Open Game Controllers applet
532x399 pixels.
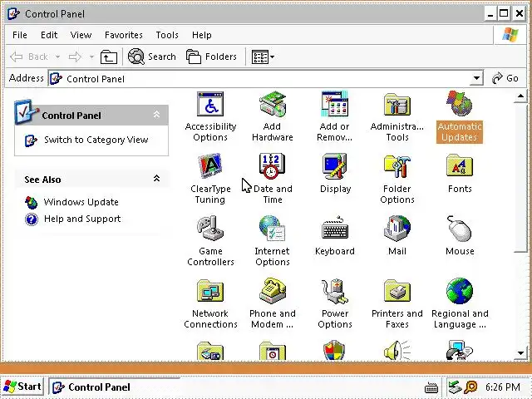click(210, 242)
